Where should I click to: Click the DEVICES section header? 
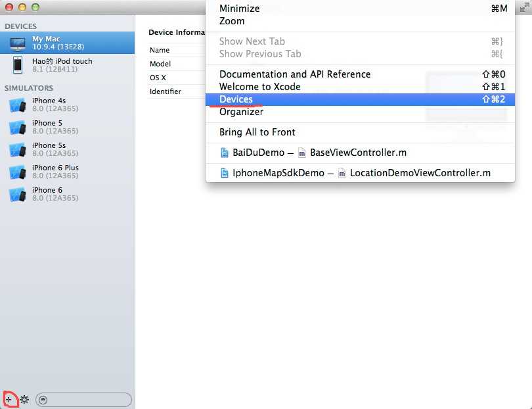pos(21,26)
